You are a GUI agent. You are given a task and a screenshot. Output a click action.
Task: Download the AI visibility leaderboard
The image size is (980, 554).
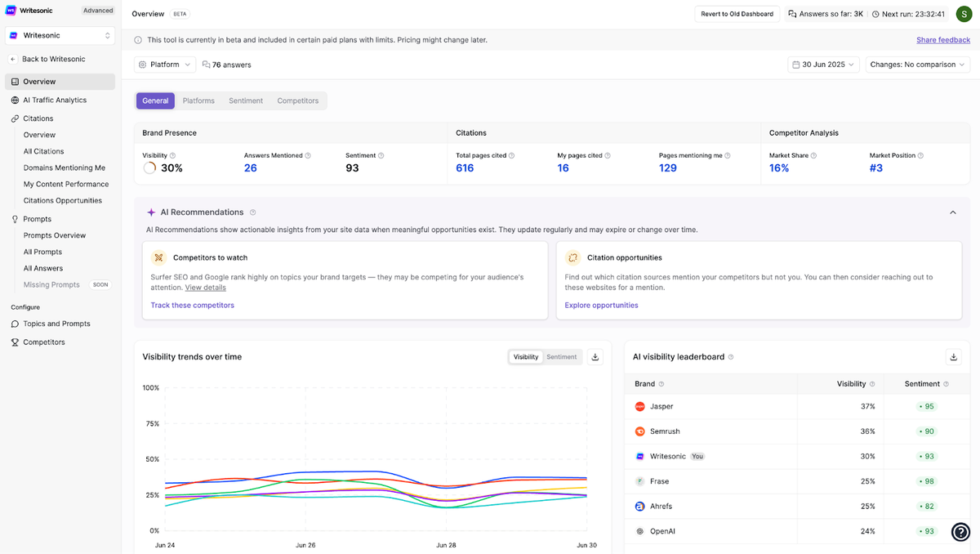pyautogui.click(x=953, y=357)
